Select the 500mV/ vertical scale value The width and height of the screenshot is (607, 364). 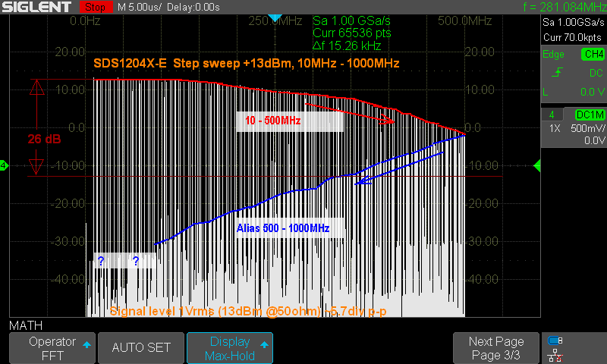pos(587,128)
